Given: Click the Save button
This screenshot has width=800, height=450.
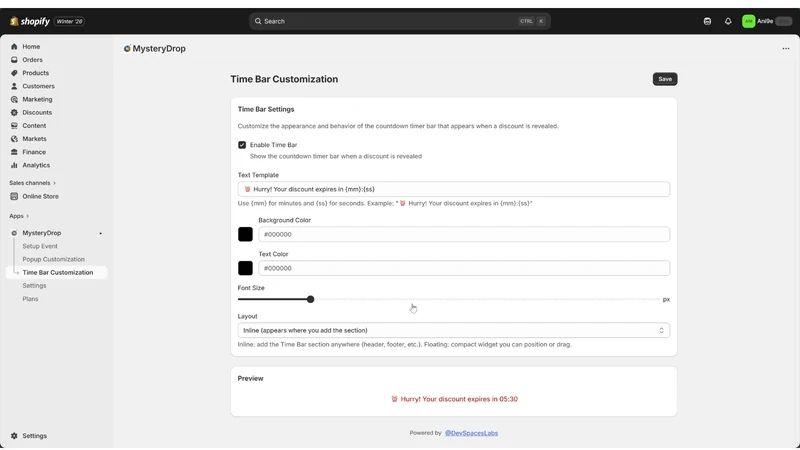Looking at the screenshot, I should point(665,79).
